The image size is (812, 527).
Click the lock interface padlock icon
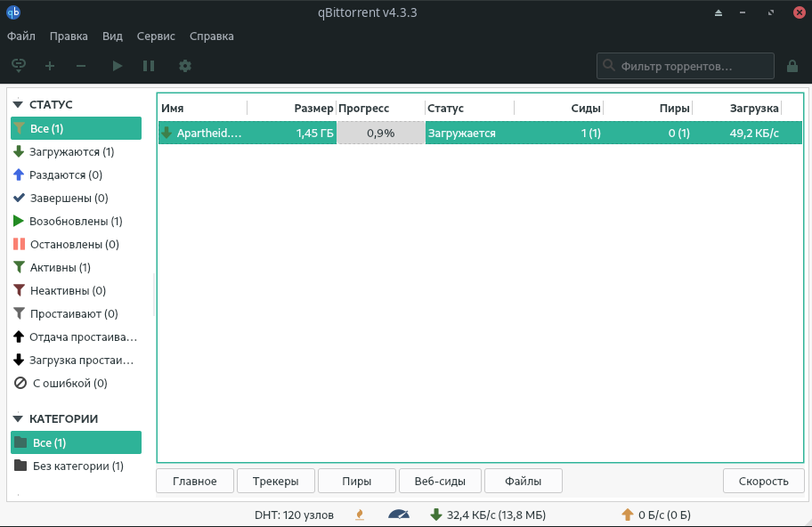coord(792,66)
